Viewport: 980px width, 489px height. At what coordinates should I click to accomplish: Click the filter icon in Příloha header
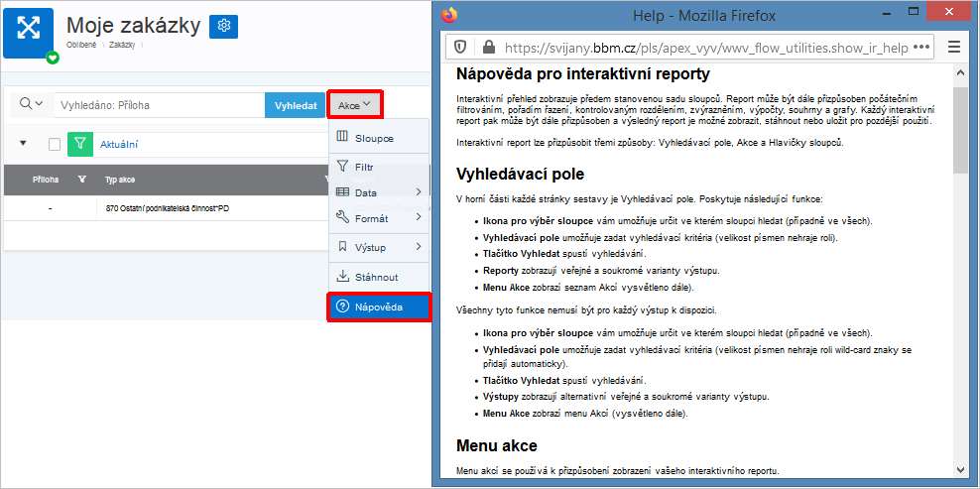click(x=82, y=181)
